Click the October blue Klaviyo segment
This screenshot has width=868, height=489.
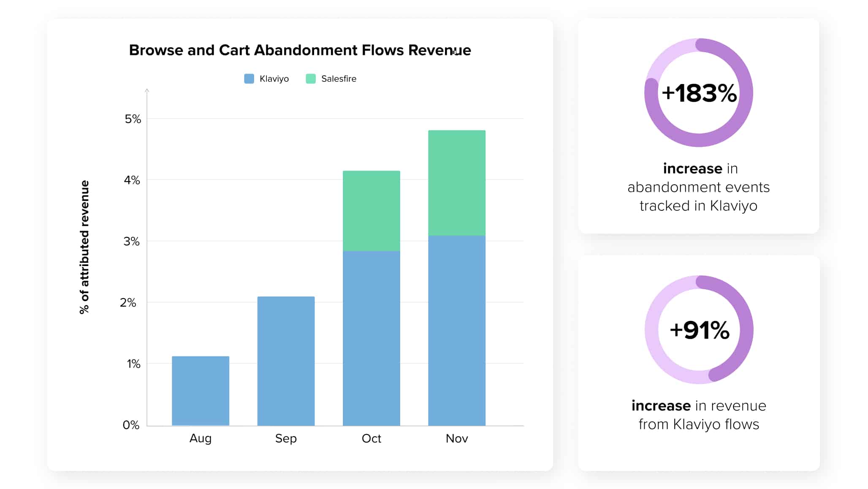pyautogui.click(x=371, y=338)
